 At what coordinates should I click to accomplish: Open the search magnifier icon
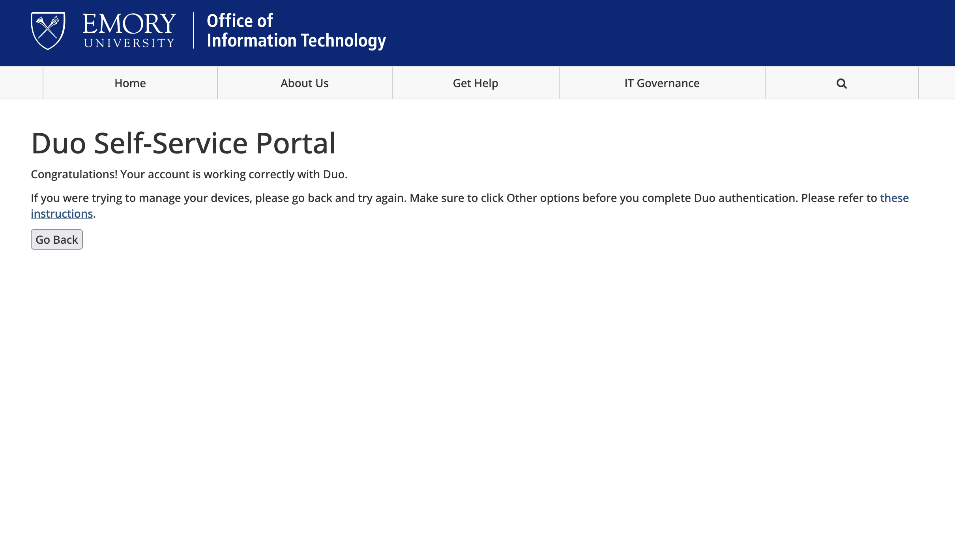click(841, 83)
